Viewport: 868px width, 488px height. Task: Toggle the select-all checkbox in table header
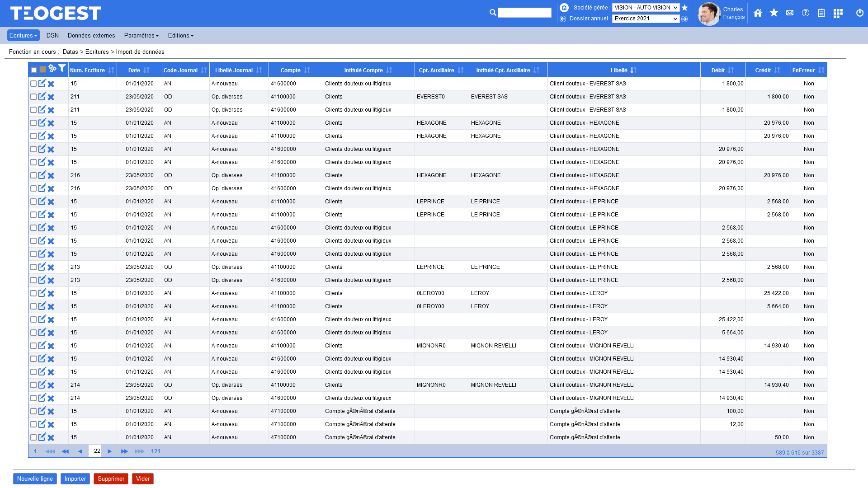34,70
